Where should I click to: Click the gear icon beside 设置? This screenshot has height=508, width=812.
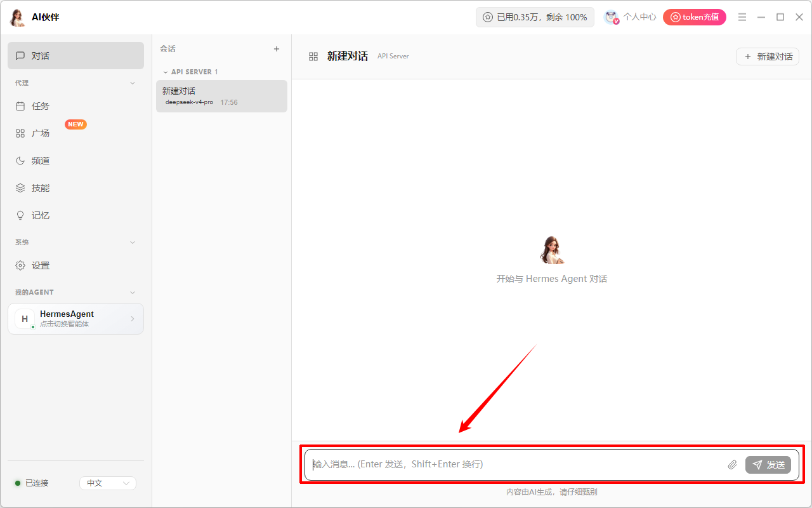[20, 265]
